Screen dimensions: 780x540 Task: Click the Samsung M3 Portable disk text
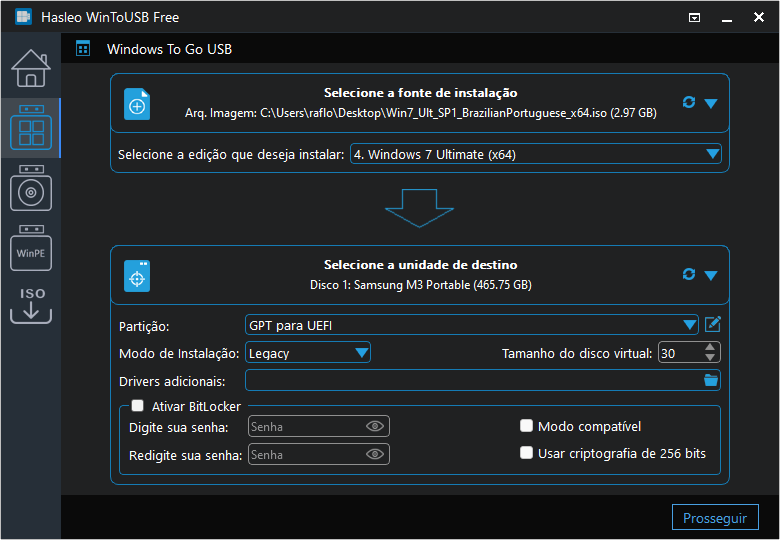pos(421,285)
